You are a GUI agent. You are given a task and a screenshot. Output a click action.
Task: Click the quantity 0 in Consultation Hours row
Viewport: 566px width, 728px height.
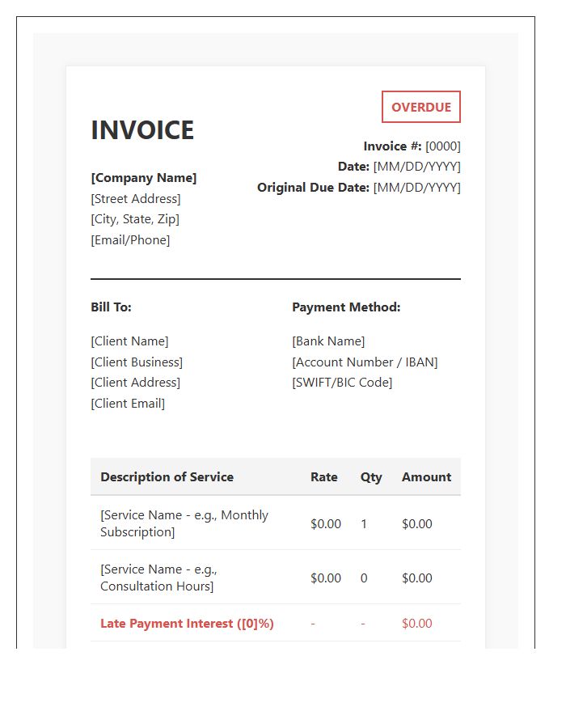(x=364, y=578)
